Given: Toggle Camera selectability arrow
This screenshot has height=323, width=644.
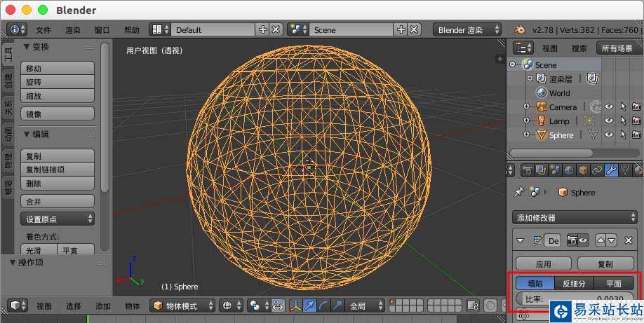Looking at the screenshot, I should [x=623, y=106].
